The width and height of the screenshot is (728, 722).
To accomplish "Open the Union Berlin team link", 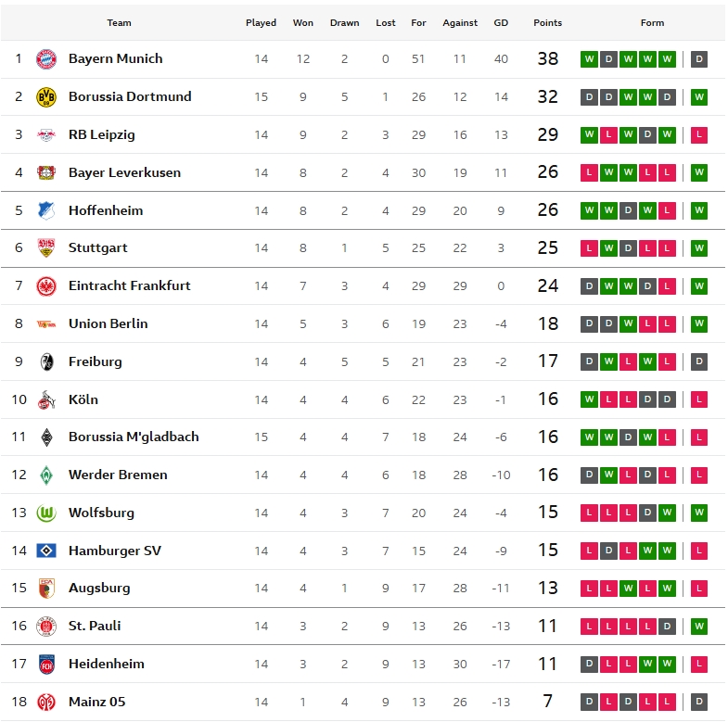I will [x=108, y=323].
